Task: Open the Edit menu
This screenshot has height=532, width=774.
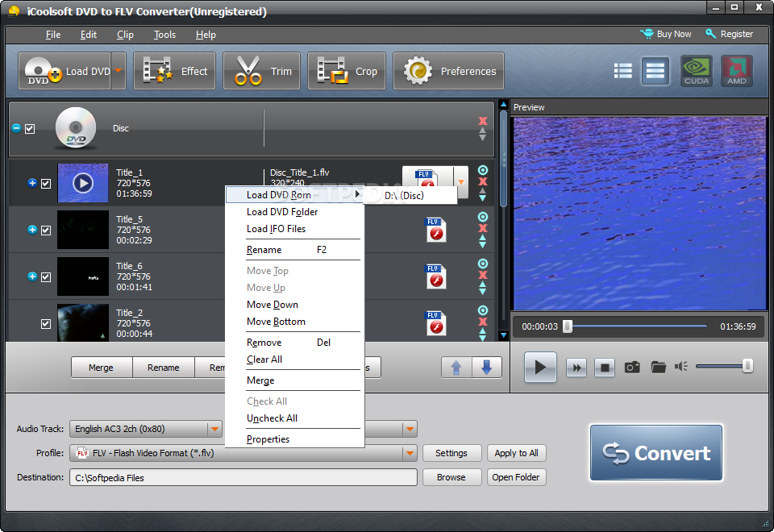Action: click(89, 35)
